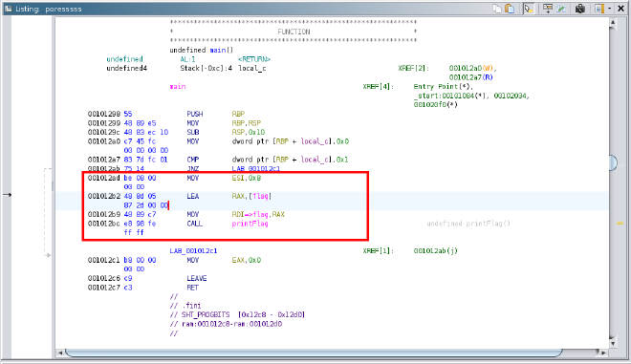The height and width of the screenshot is (364, 631).
Task: Click '// .fini' section comment
Action: pyautogui.click(x=185, y=306)
